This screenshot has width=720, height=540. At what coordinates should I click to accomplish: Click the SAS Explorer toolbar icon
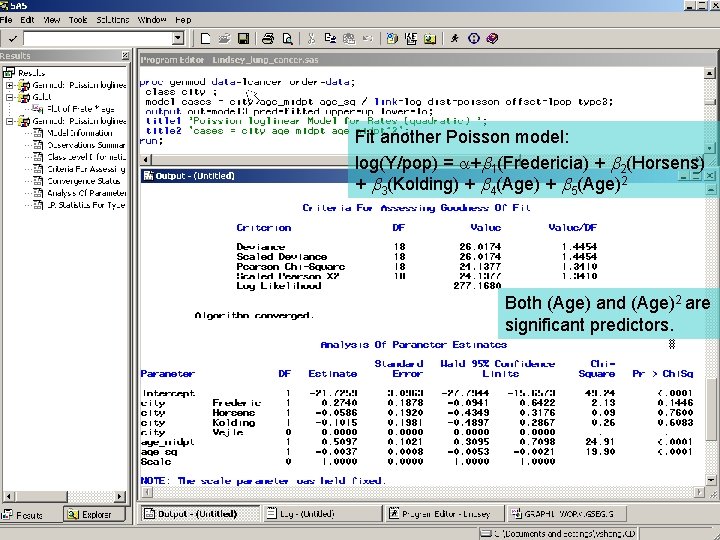click(x=411, y=39)
